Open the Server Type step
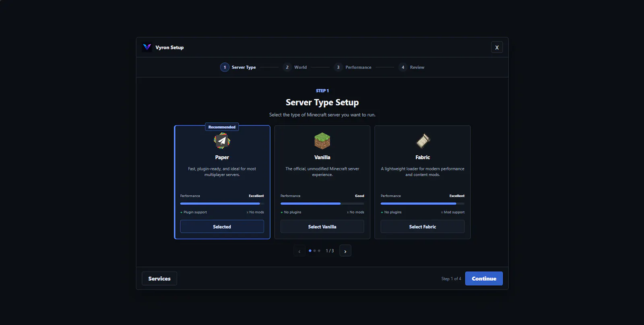The width and height of the screenshot is (644, 325). click(238, 67)
